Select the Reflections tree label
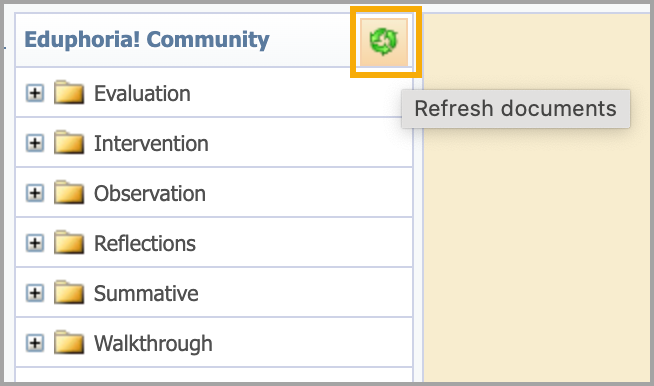 tap(145, 244)
